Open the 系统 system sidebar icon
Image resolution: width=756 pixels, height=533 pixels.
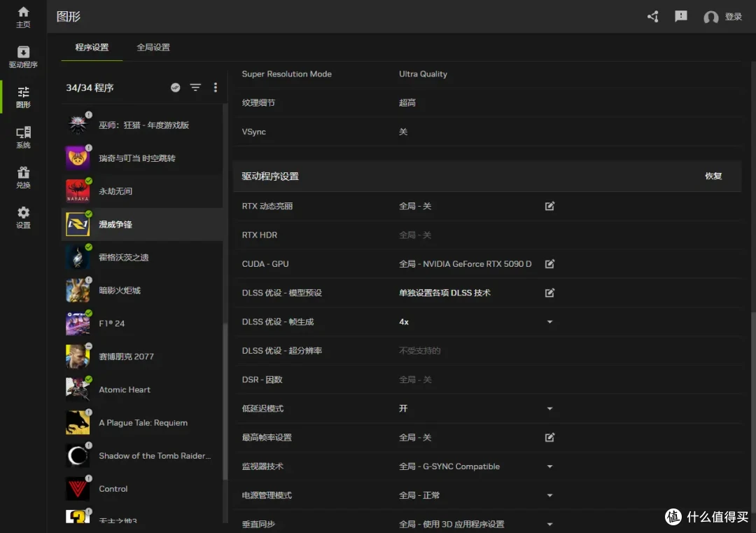(x=23, y=137)
